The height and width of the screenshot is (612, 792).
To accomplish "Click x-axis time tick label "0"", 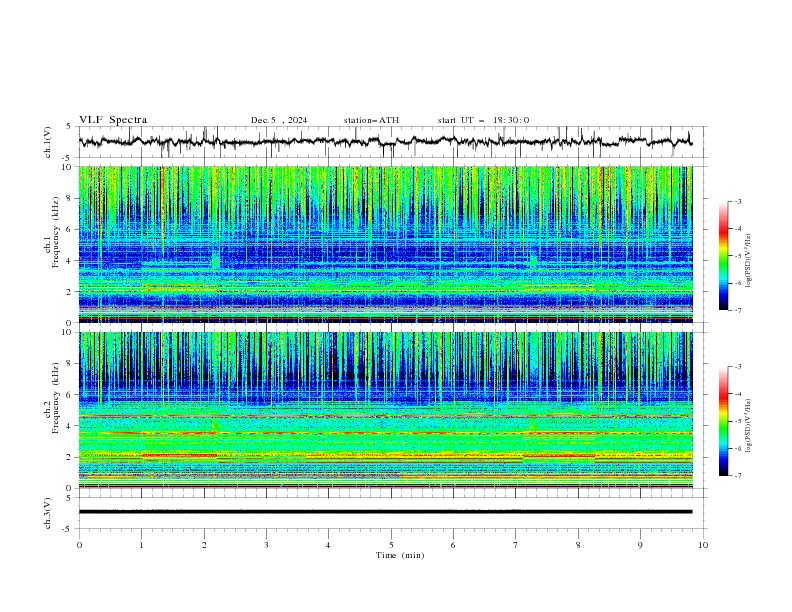I will pyautogui.click(x=79, y=545).
